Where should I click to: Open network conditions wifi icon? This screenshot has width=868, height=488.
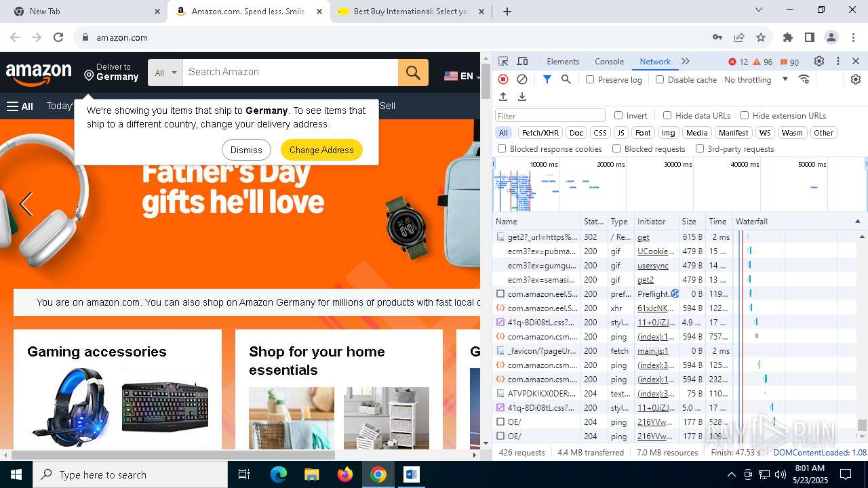(804, 79)
